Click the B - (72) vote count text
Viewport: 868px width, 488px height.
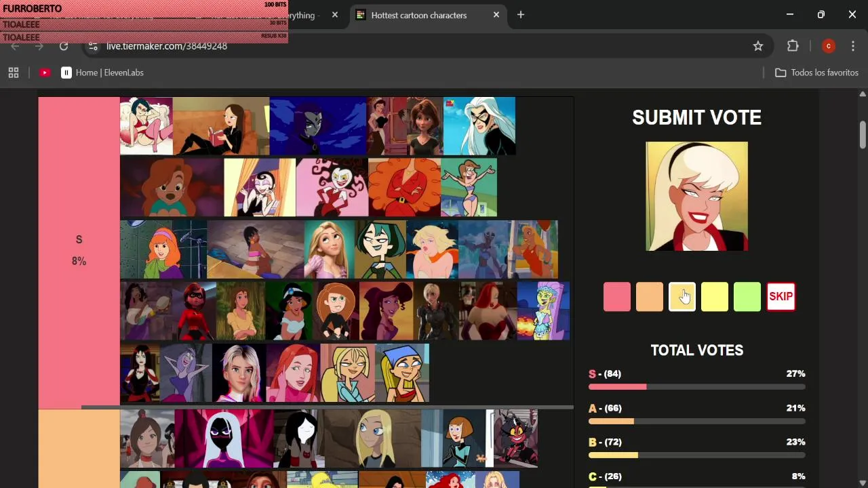click(x=605, y=442)
